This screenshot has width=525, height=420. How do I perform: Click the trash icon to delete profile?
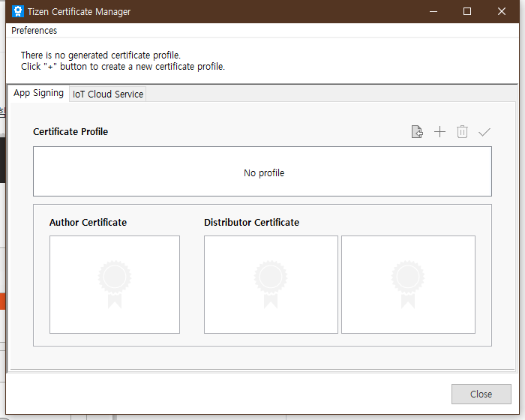coord(462,132)
